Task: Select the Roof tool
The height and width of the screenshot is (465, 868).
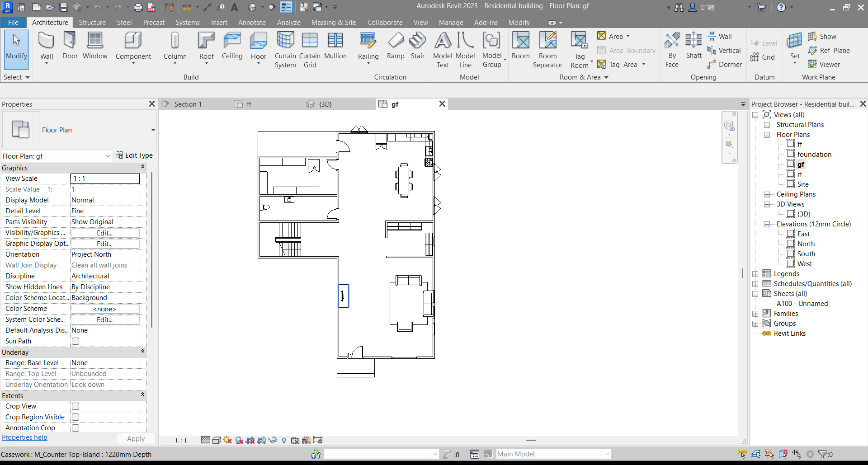Action: pyautogui.click(x=206, y=47)
